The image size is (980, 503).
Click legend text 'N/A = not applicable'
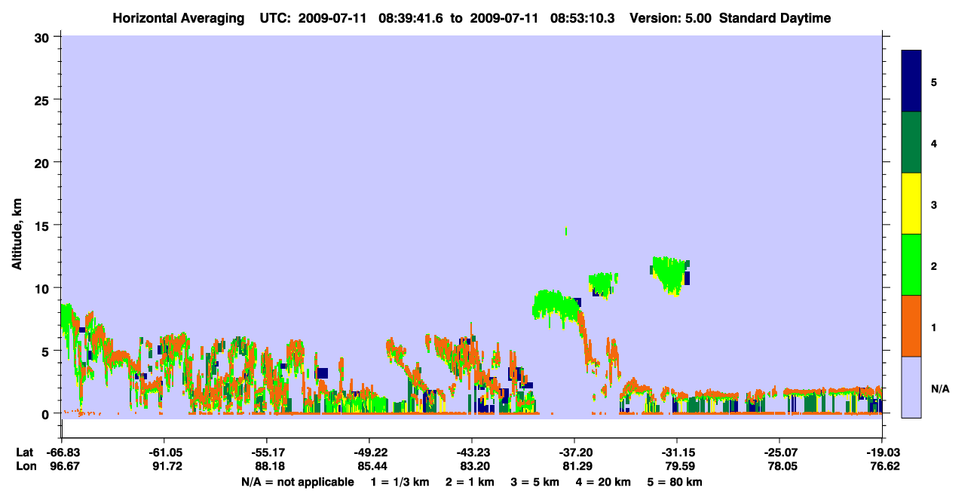coord(298,482)
